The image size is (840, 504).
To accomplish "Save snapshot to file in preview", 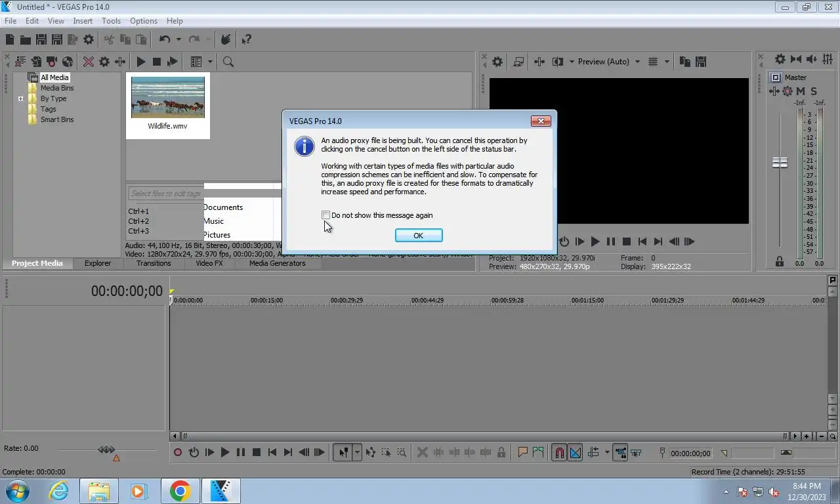I will (700, 62).
